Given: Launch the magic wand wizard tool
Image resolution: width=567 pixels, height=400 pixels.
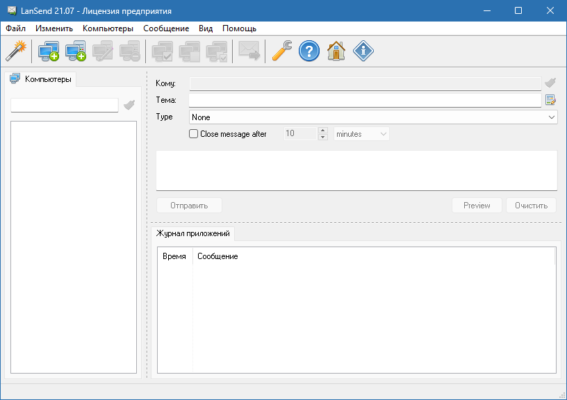Looking at the screenshot, I should [x=16, y=51].
